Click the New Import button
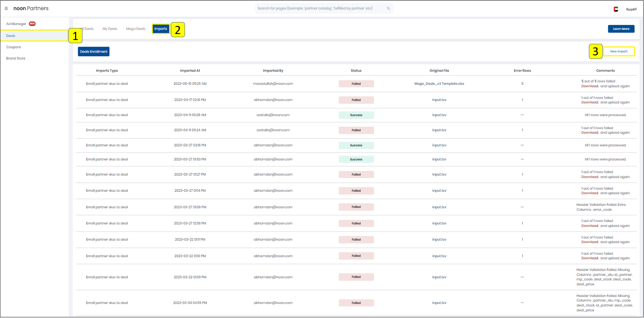The width and height of the screenshot is (644, 318). [x=618, y=52]
